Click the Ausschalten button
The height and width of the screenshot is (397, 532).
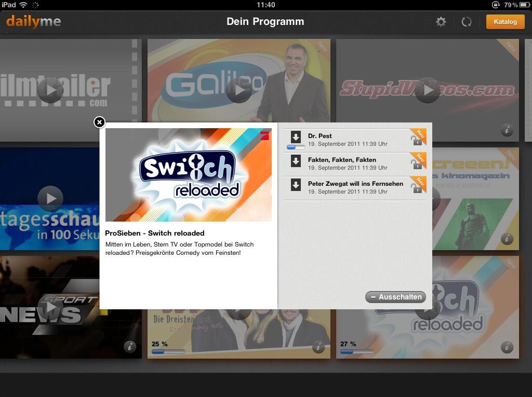[395, 297]
